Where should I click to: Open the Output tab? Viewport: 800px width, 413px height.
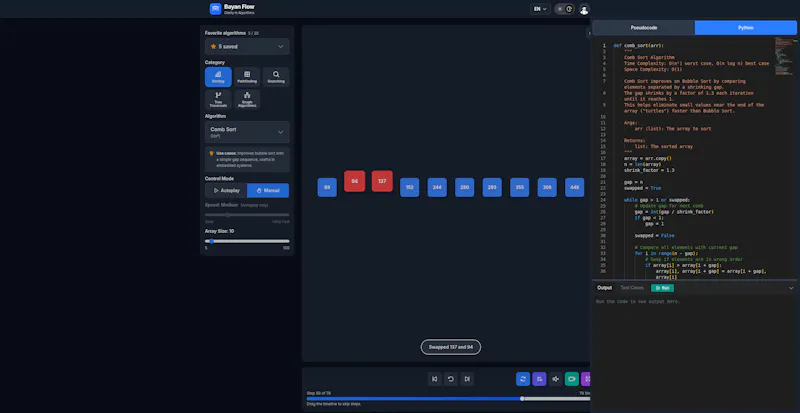pos(605,288)
